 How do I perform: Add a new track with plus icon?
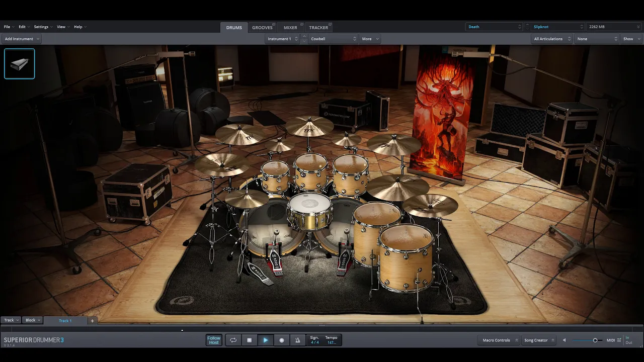coord(92,320)
